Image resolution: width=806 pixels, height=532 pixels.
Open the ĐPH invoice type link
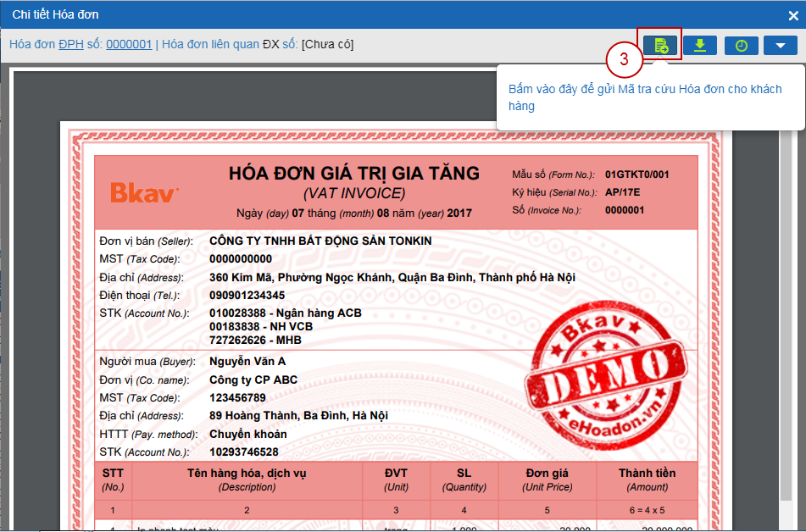71,44
